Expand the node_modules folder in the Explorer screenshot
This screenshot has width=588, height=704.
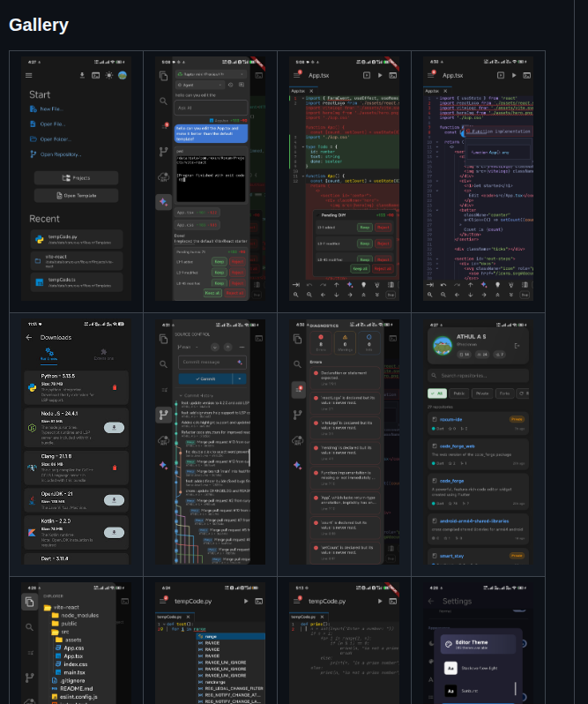75,616
